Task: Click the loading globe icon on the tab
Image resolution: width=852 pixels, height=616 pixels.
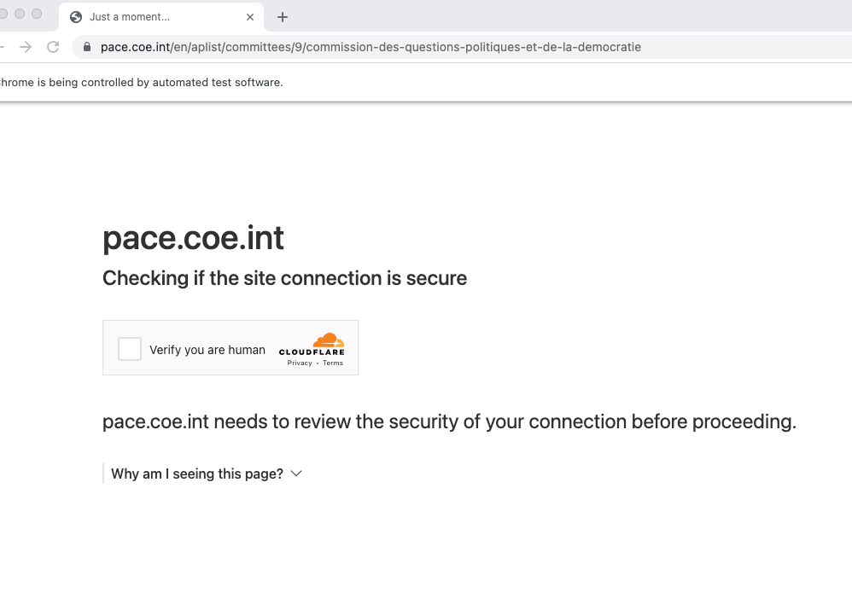Action: pyautogui.click(x=76, y=16)
